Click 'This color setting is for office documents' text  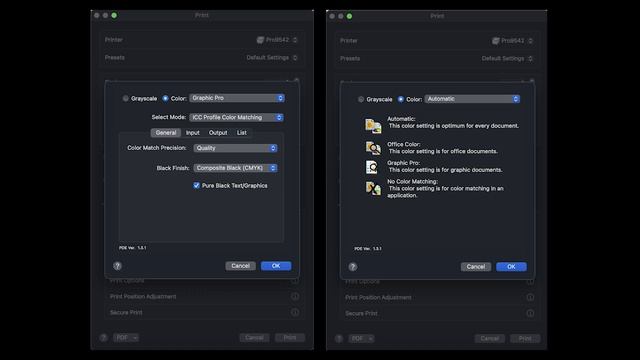coord(443,151)
